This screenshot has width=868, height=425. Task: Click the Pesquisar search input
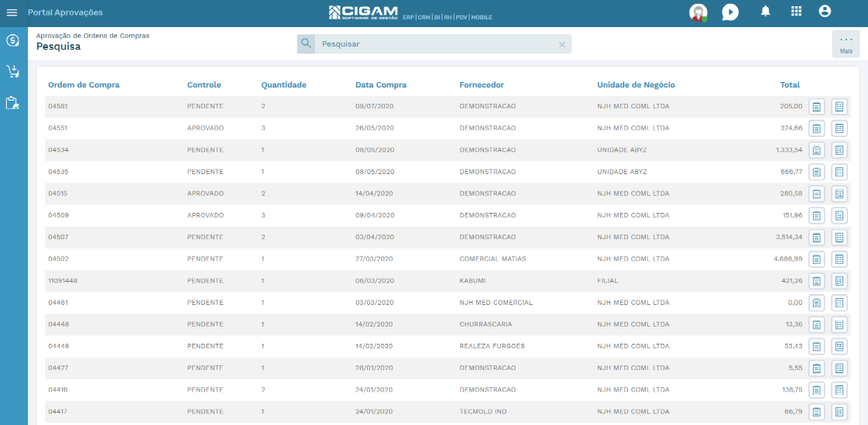(x=437, y=43)
